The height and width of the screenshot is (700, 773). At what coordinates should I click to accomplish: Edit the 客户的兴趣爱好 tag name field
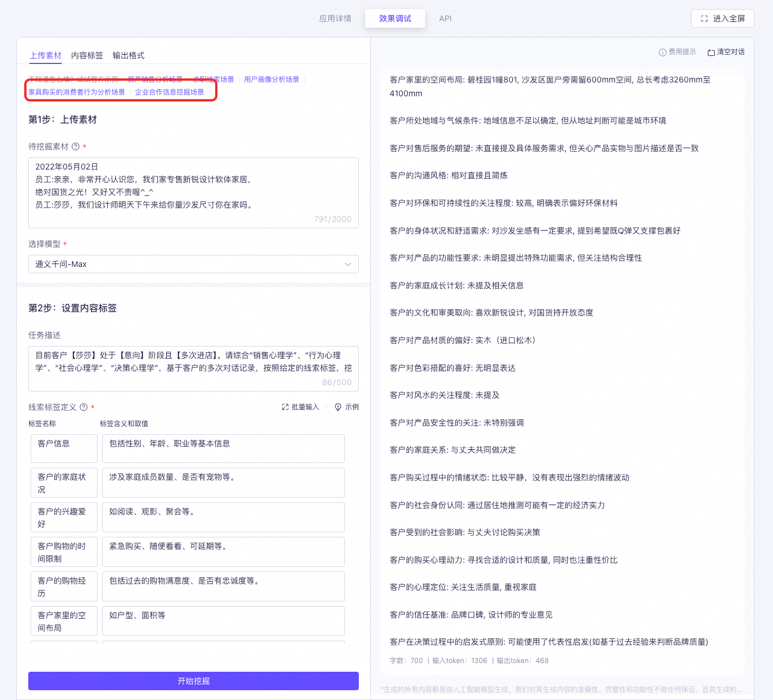64,517
